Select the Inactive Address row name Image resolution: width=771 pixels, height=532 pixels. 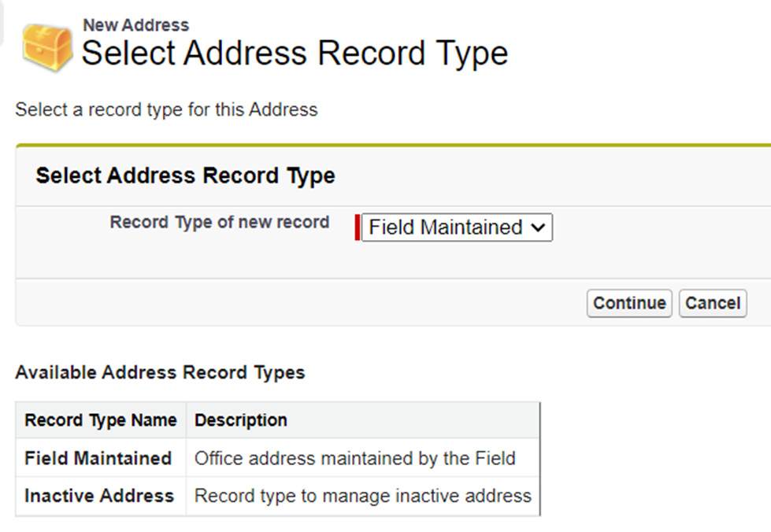[x=99, y=496]
